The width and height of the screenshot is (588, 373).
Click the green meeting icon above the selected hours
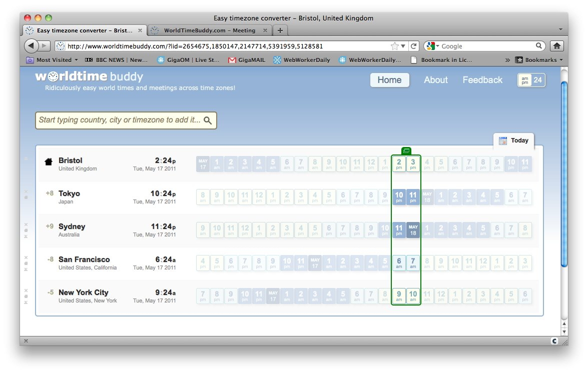[x=406, y=151]
